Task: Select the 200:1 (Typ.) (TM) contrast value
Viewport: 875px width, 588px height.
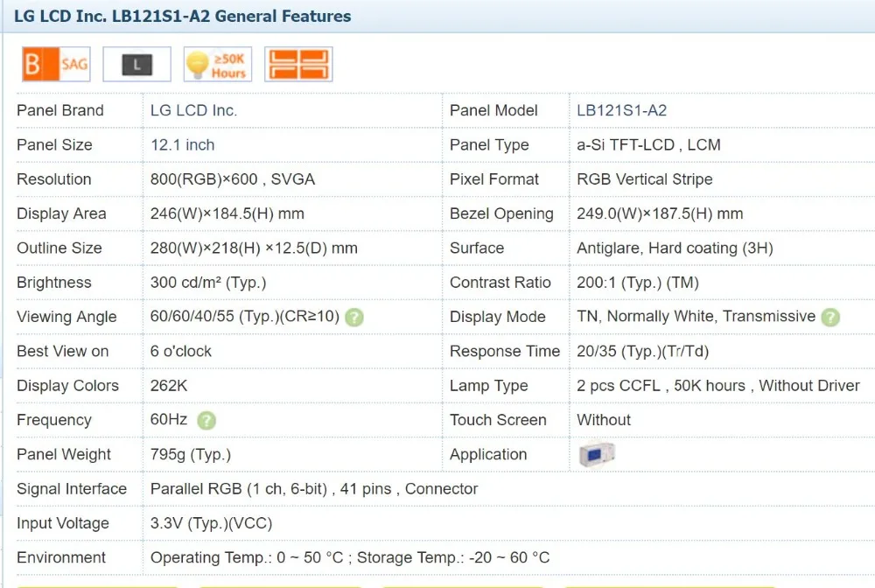Action: (638, 283)
